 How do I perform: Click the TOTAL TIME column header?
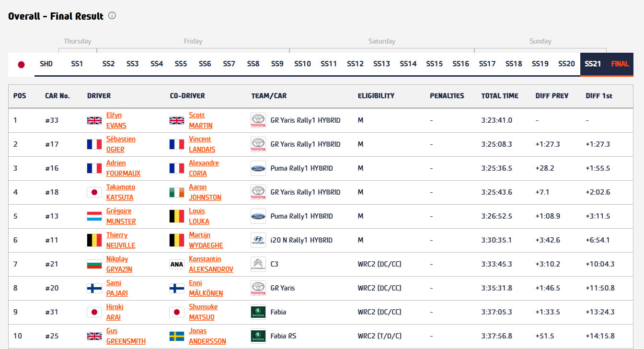(499, 96)
